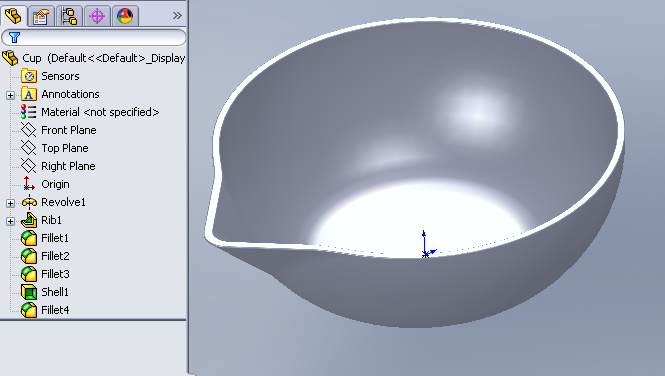Expand the Annotations folder

pyautogui.click(x=10, y=95)
